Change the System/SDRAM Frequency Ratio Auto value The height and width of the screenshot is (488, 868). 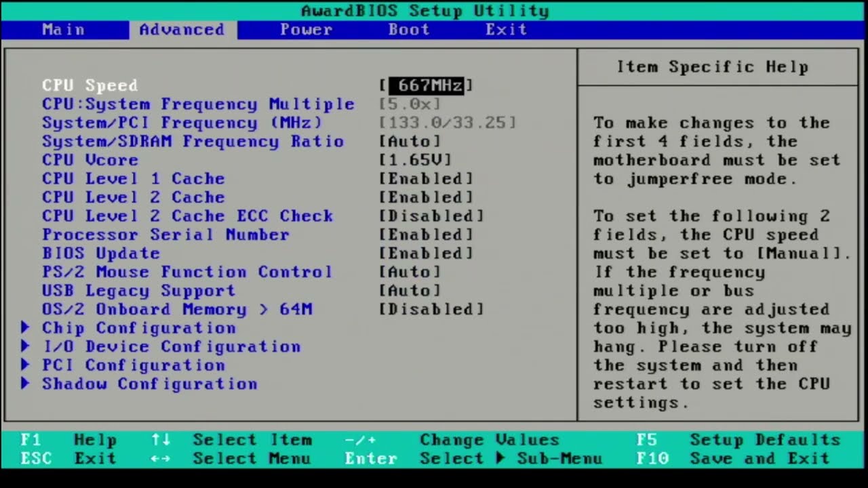point(410,142)
